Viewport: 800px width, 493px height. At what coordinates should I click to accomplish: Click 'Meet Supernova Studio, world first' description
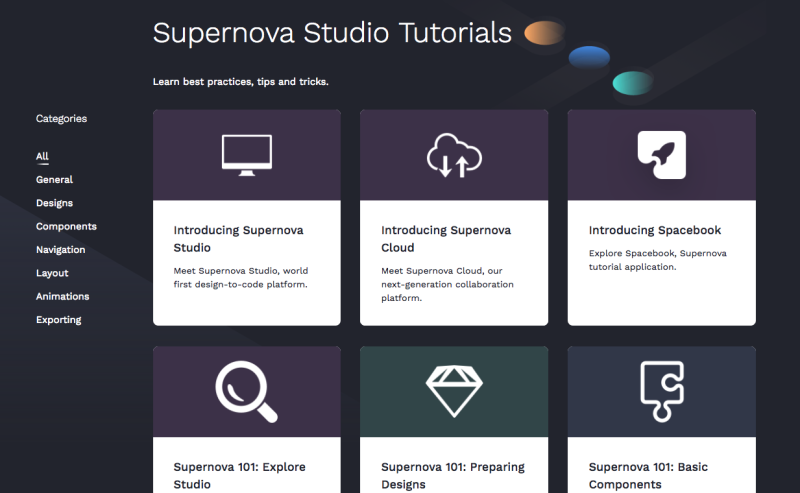click(x=241, y=278)
